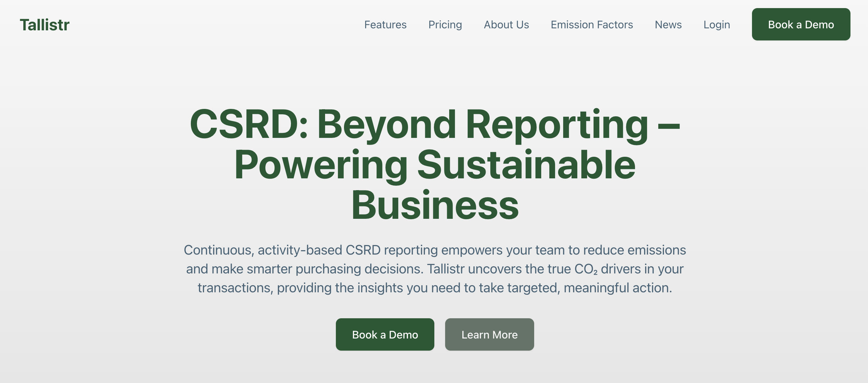The width and height of the screenshot is (868, 383).
Task: Click the CO₂ text in the description
Action: (585, 269)
